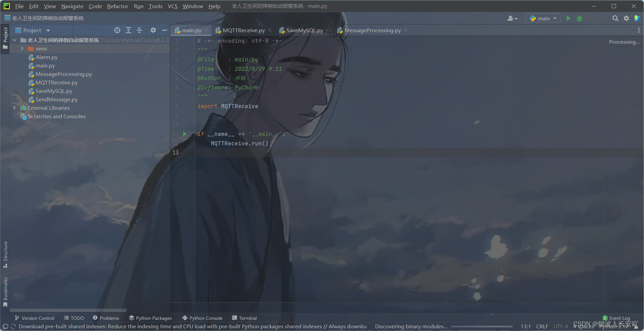Open Search Everywhere magnifier icon
The height and width of the screenshot is (331, 644).
click(x=615, y=18)
